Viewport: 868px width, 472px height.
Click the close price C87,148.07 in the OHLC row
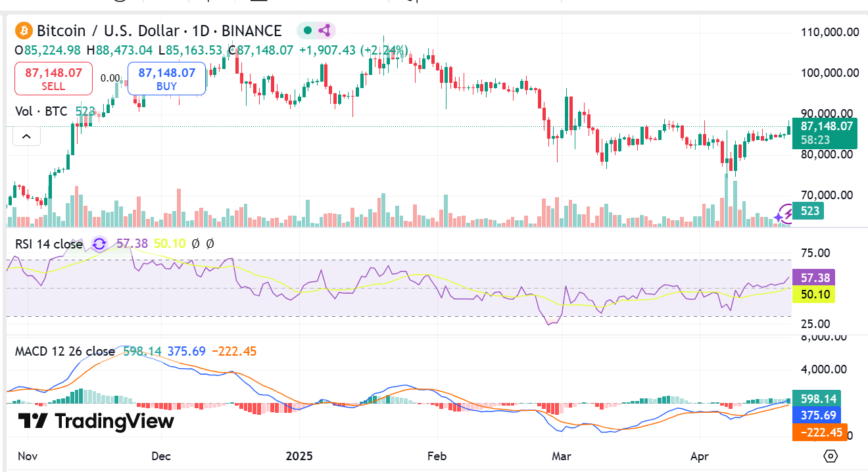pyautogui.click(x=262, y=50)
